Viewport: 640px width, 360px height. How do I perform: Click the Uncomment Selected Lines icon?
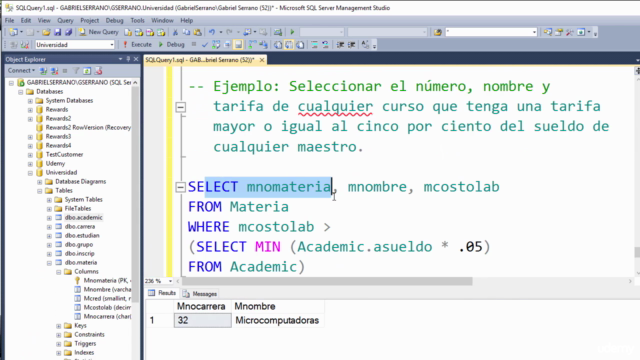pyautogui.click(x=325, y=44)
